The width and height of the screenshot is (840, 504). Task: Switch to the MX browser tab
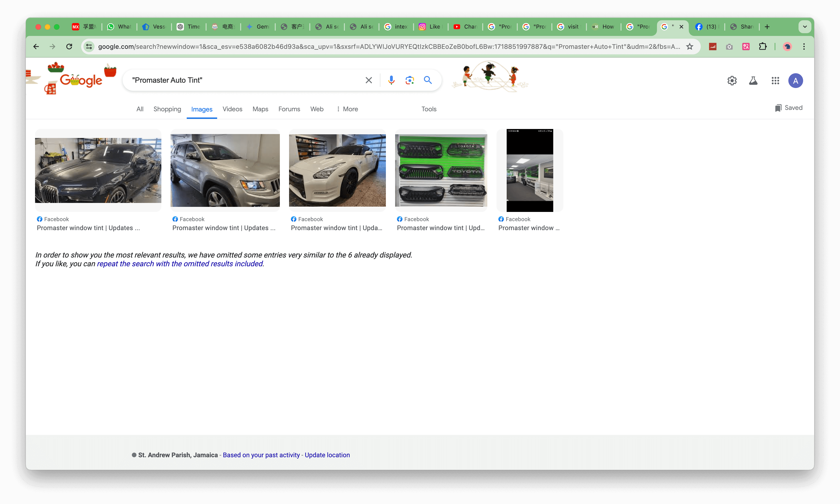pyautogui.click(x=85, y=26)
